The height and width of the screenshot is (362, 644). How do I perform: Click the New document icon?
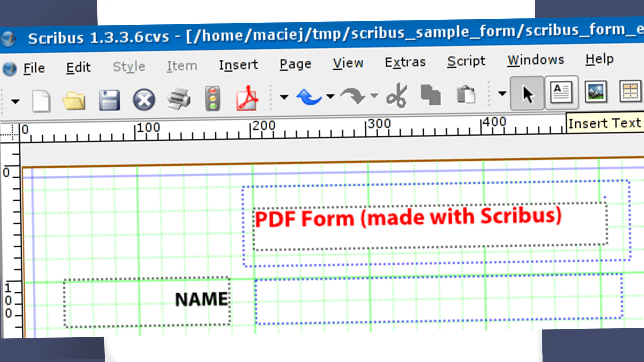pyautogui.click(x=41, y=101)
